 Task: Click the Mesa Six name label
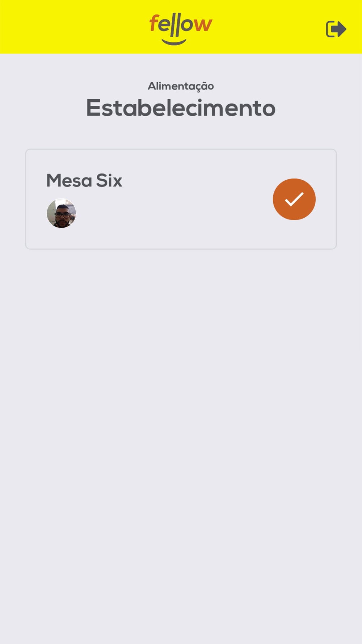click(84, 180)
